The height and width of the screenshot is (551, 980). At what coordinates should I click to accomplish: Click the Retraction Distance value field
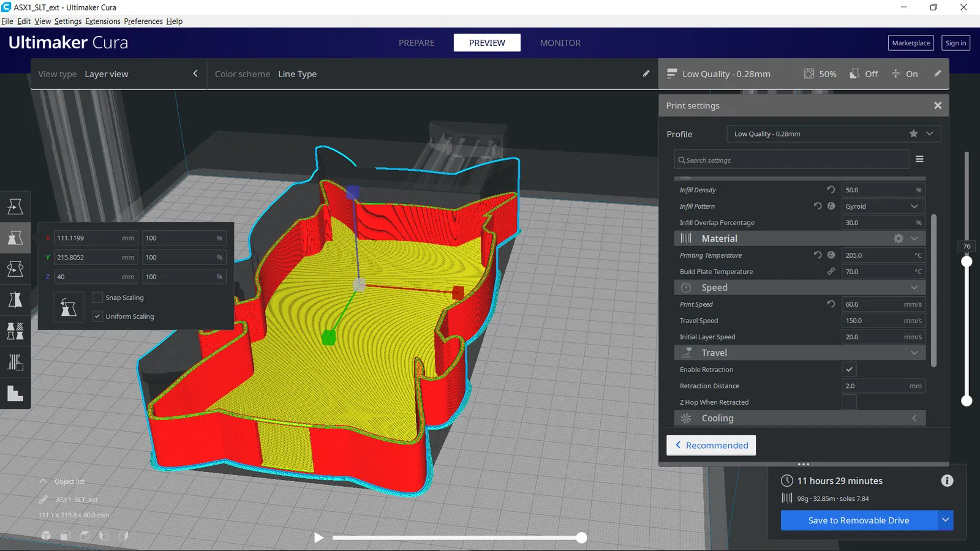click(x=883, y=386)
